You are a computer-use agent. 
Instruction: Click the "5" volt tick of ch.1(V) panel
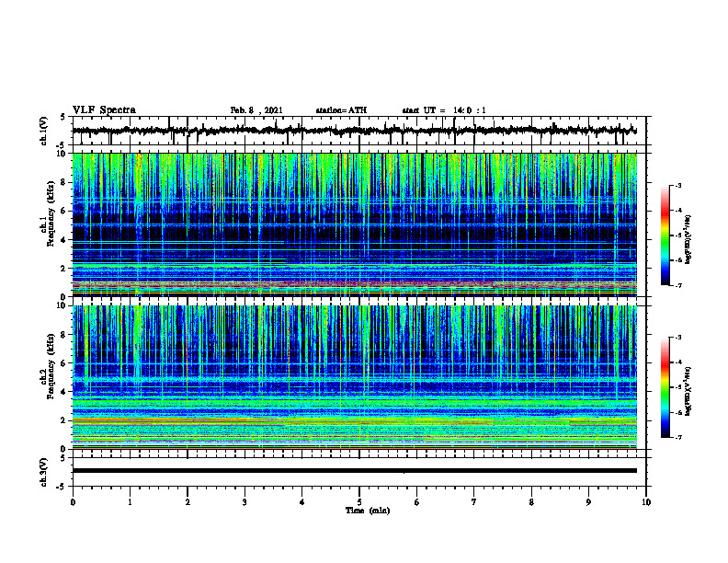(63, 117)
